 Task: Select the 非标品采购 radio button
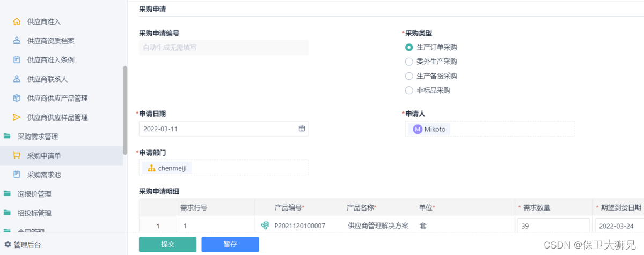[409, 91]
